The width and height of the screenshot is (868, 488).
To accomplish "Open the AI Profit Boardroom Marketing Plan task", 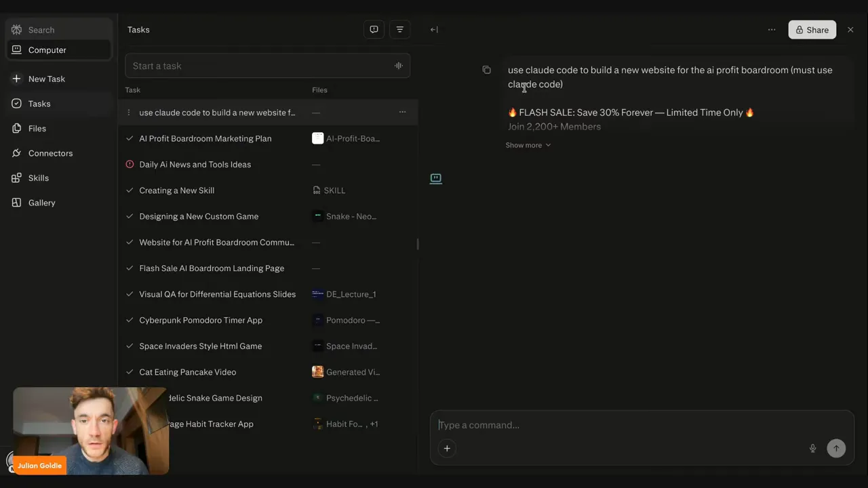I will pyautogui.click(x=205, y=138).
